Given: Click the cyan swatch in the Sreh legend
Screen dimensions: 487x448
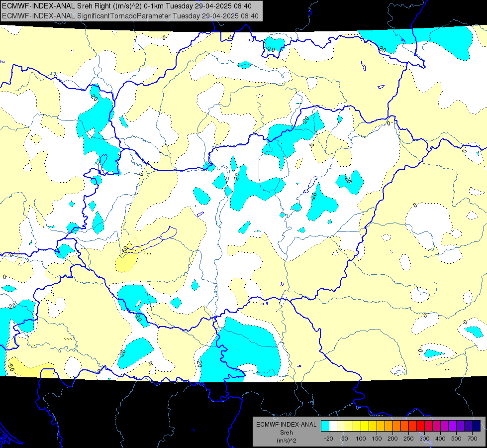Looking at the screenshot, I should [325, 426].
